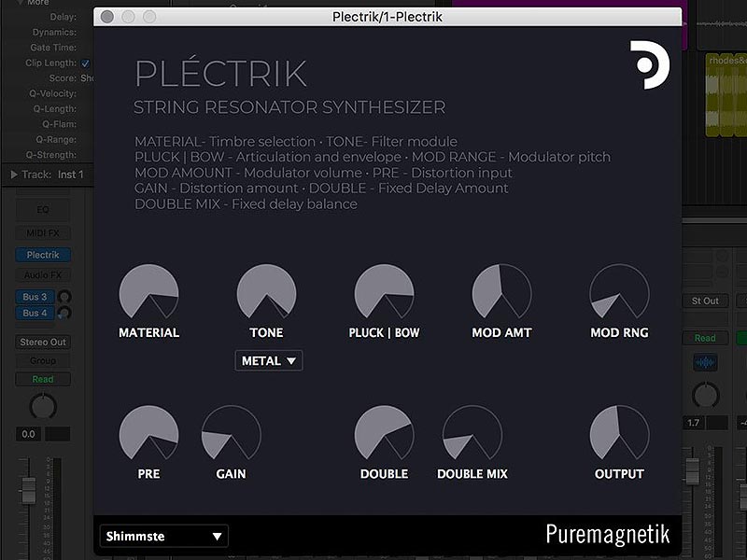Open the Shimmste preset dropdown
The image size is (747, 560).
pyautogui.click(x=164, y=536)
